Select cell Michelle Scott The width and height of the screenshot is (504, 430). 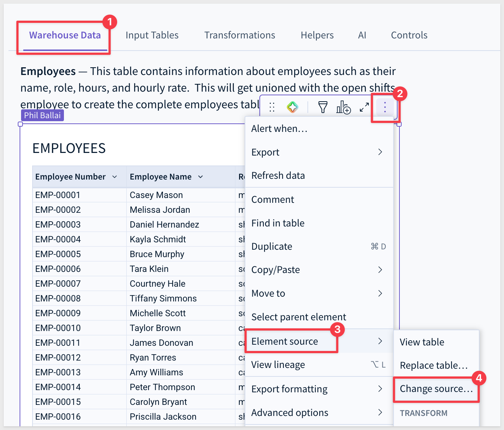point(181,313)
